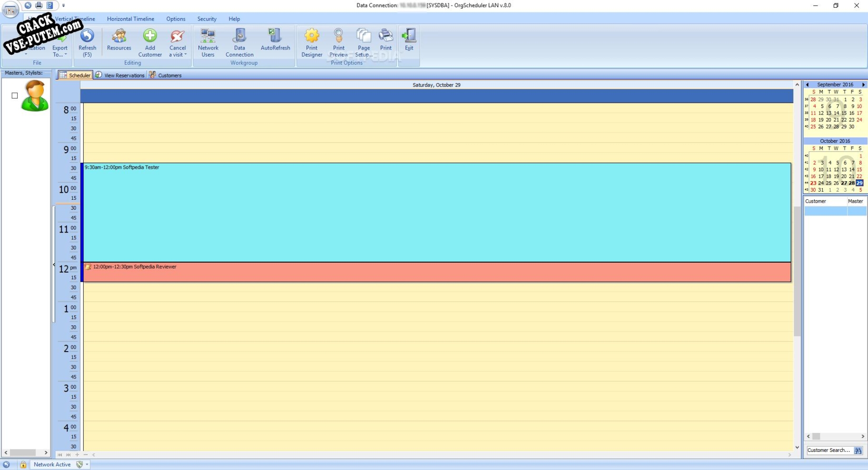The width and height of the screenshot is (868, 470).
Task: Click the Network Active status label
Action: pyautogui.click(x=52, y=465)
